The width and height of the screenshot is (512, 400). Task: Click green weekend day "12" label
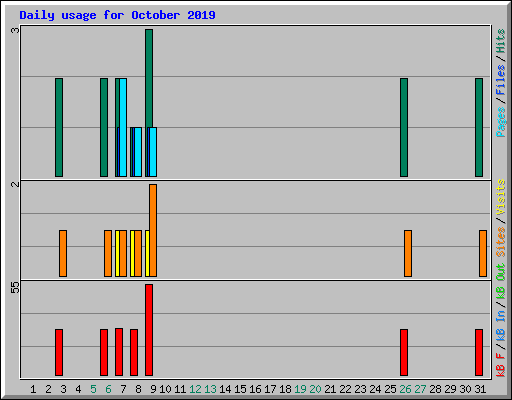(195, 389)
